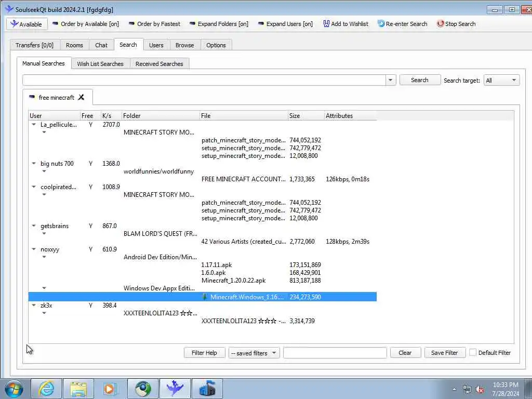Click the highlighted Minecraft.Windows_1.16 file
The width and height of the screenshot is (532, 399).
click(203, 297)
